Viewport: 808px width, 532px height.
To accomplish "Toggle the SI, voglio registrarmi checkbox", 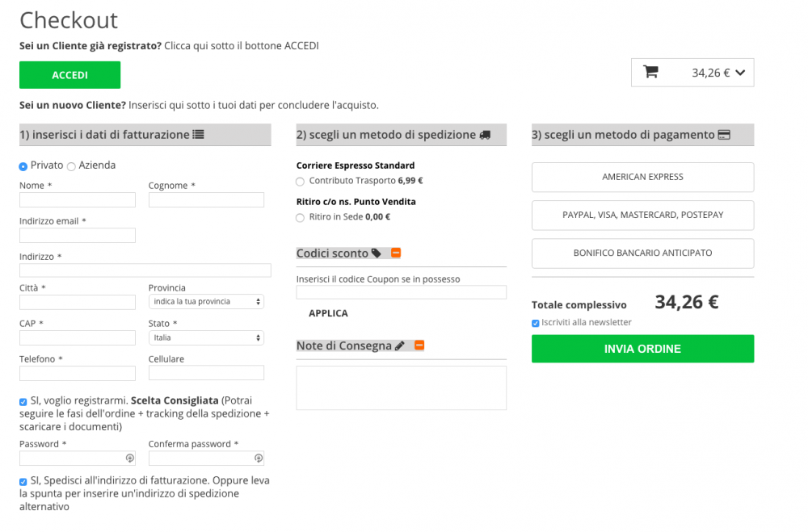I will pos(23,402).
